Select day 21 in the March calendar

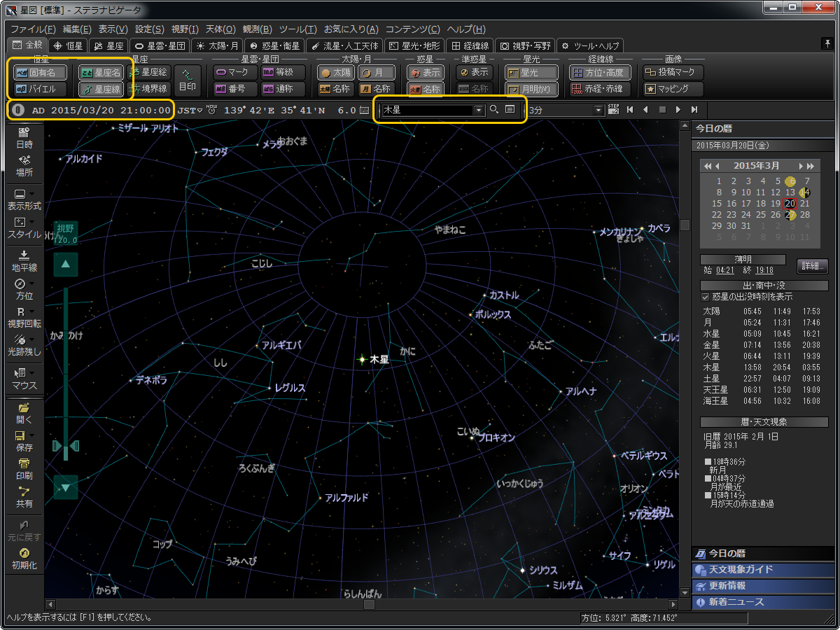point(805,204)
